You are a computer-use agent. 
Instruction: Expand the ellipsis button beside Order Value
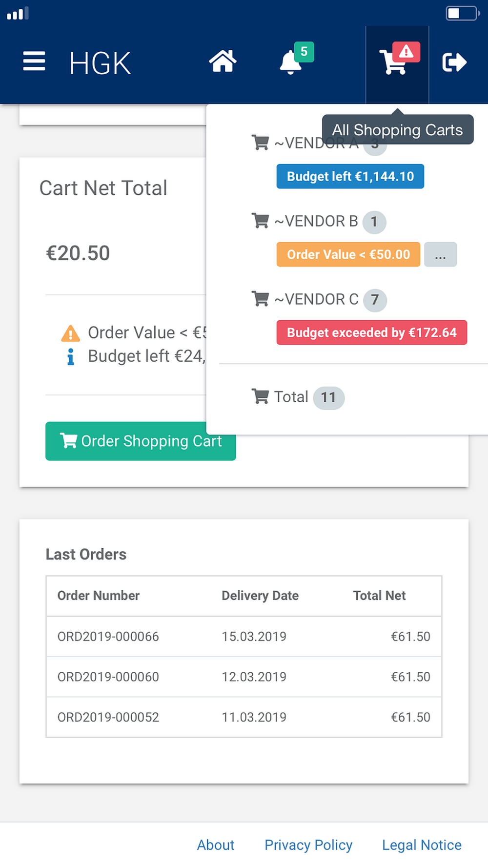pos(440,255)
